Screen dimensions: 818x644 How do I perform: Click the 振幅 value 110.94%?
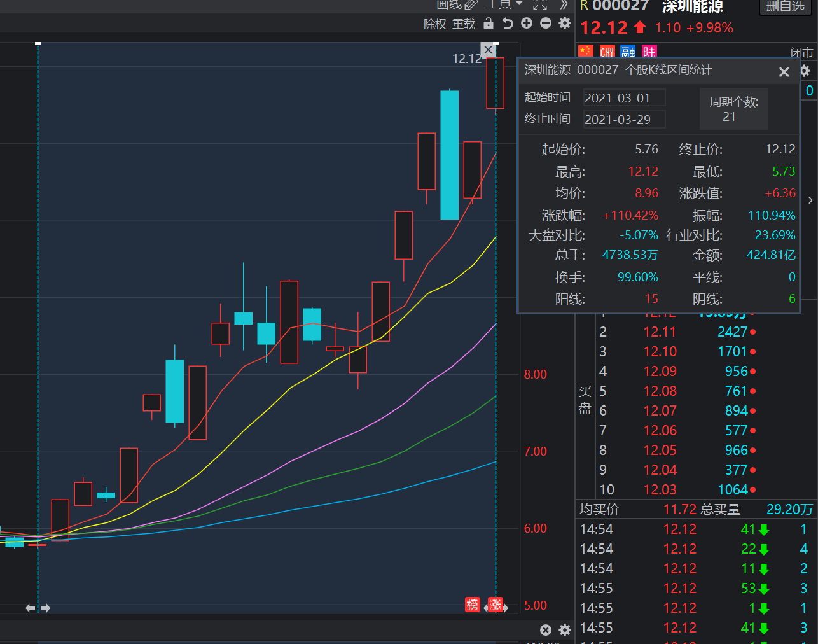772,216
